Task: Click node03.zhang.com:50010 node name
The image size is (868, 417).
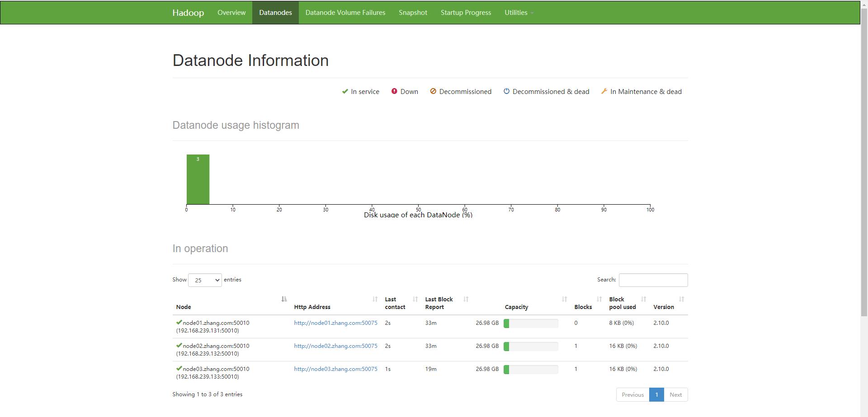Action: pos(216,369)
